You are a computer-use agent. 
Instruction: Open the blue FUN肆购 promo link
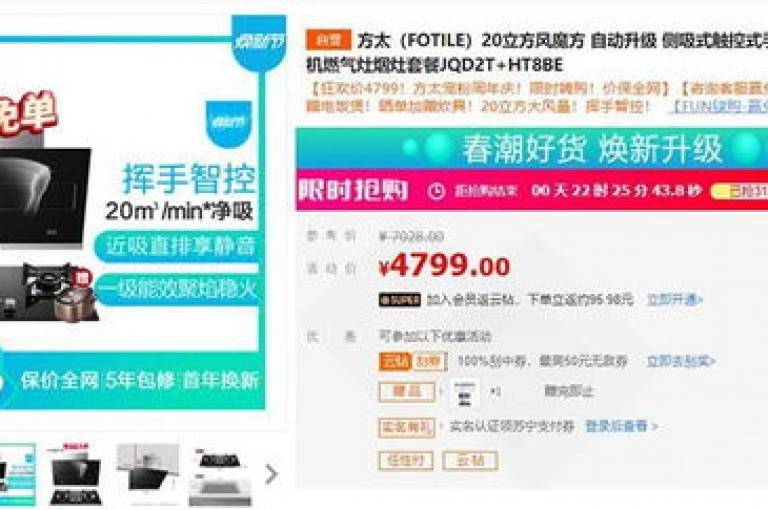point(719,106)
